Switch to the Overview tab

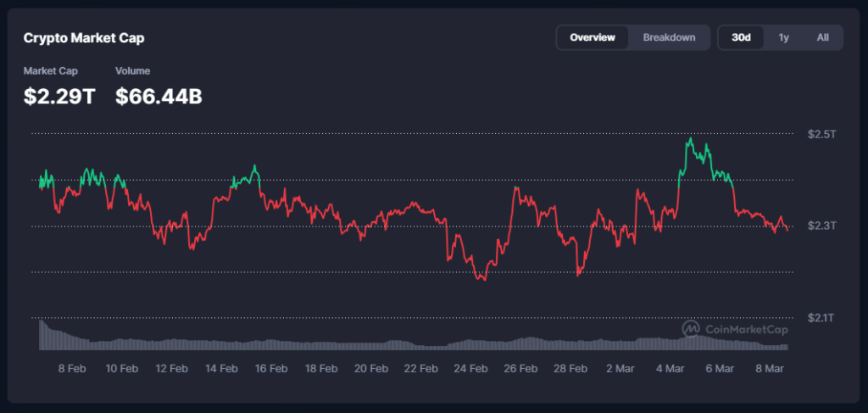click(593, 37)
